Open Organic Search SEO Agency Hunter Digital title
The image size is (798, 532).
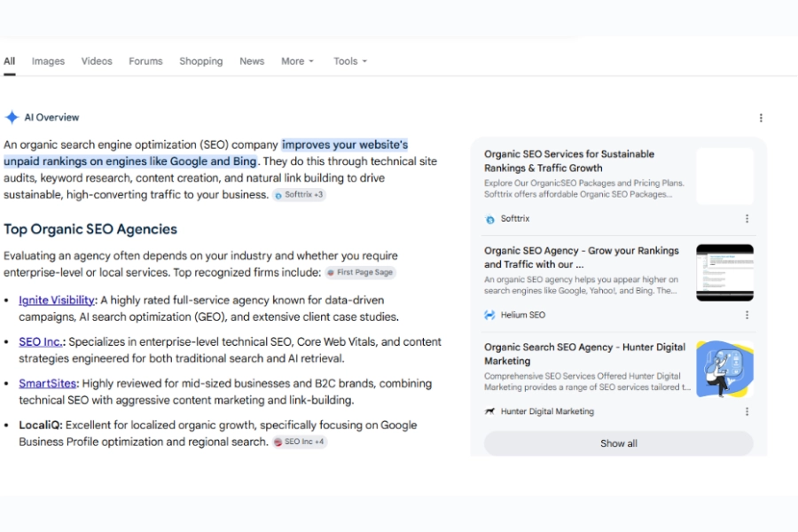(x=585, y=354)
